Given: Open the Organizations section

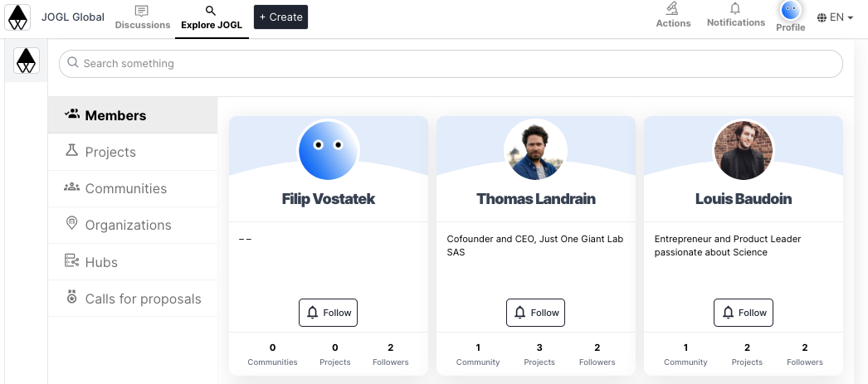Looking at the screenshot, I should (133, 226).
